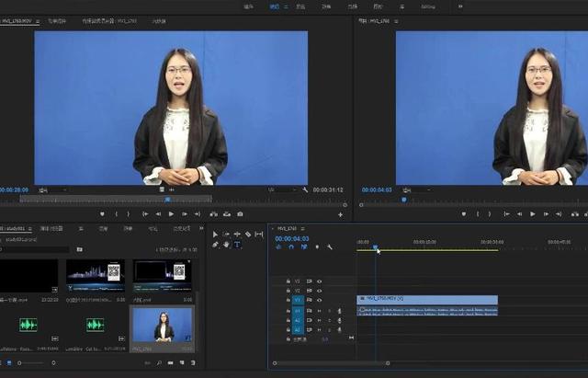Select the Selection arrow tool
The height and width of the screenshot is (378, 588).
point(215,235)
